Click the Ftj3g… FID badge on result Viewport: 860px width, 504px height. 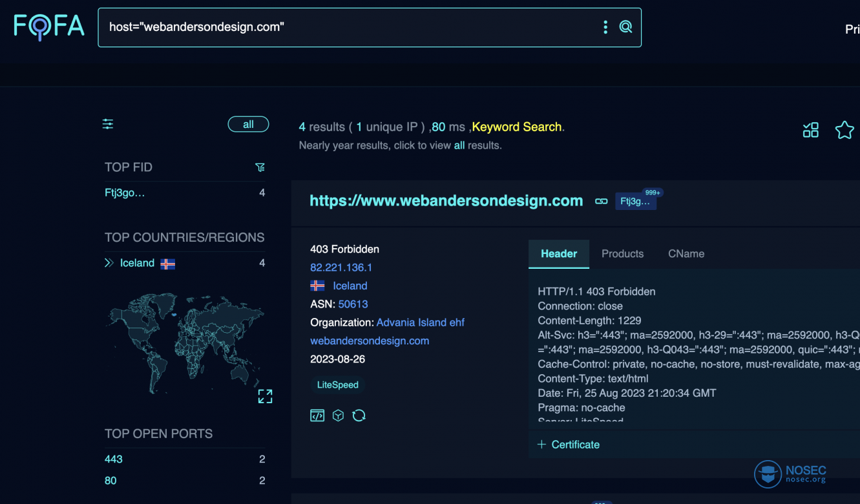pyautogui.click(x=636, y=202)
